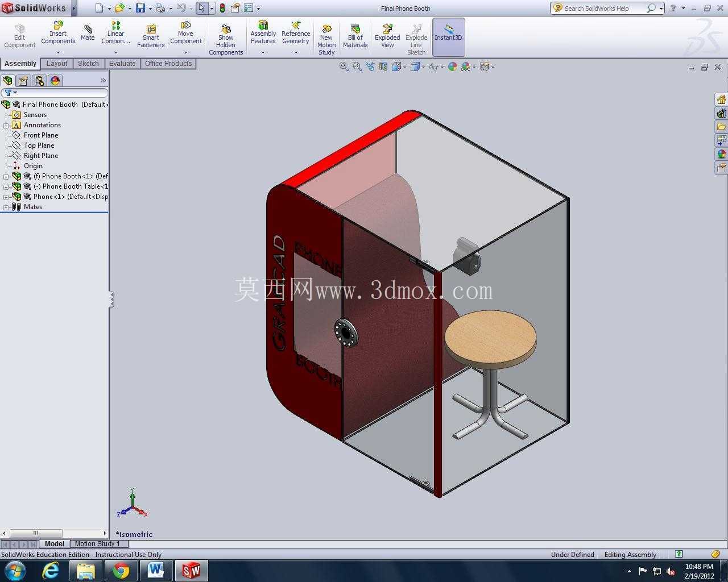Image resolution: width=728 pixels, height=582 pixels.
Task: Click the View Settings icon
Action: tap(485, 66)
